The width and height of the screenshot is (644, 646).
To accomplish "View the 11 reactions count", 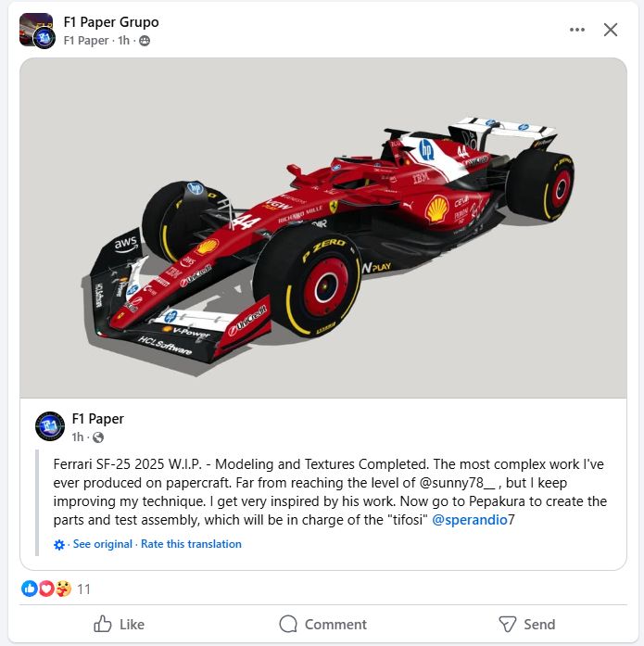I will click(x=83, y=589).
